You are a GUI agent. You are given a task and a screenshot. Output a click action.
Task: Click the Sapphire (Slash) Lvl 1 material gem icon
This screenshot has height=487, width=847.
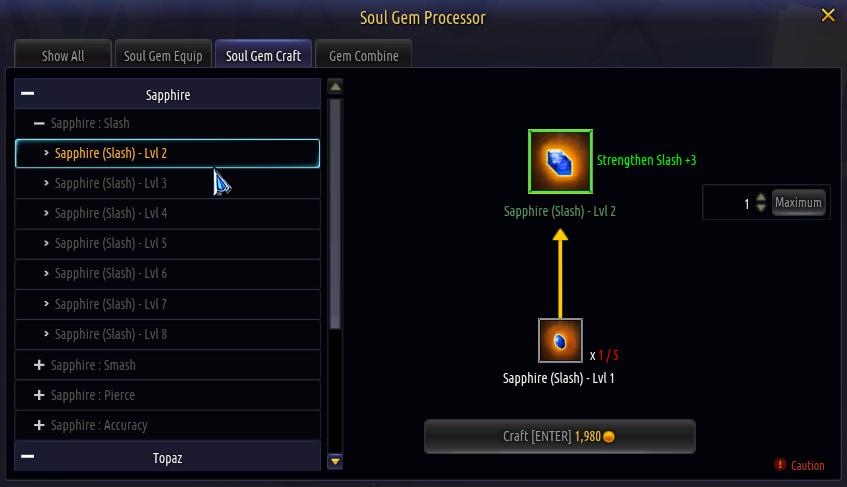560,341
